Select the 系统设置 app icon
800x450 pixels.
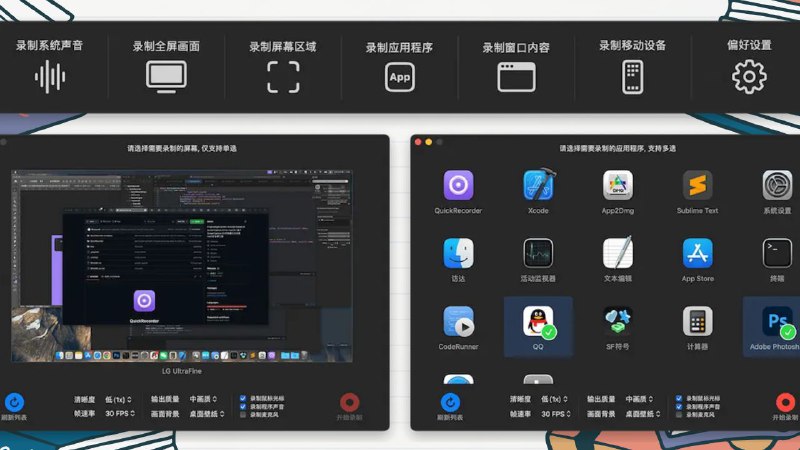click(777, 185)
